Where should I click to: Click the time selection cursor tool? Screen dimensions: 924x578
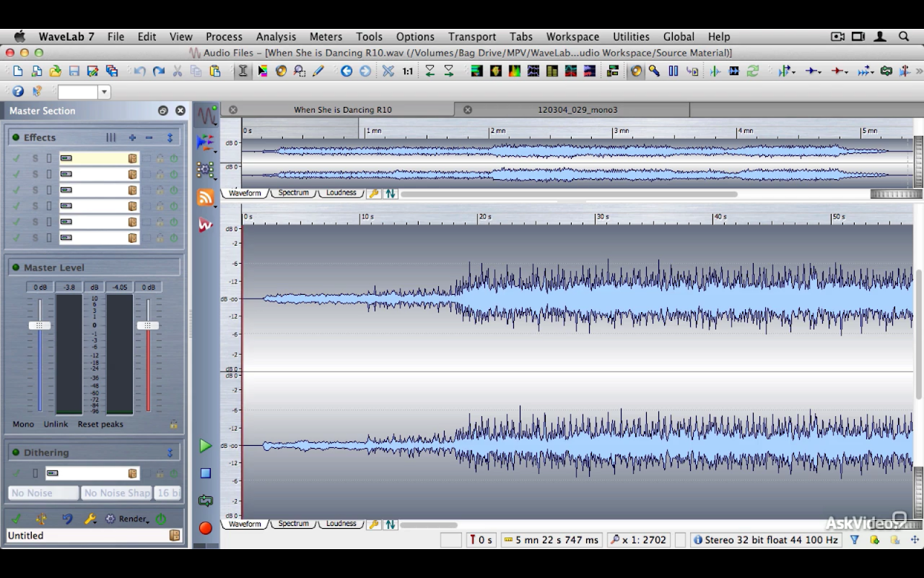pyautogui.click(x=243, y=71)
